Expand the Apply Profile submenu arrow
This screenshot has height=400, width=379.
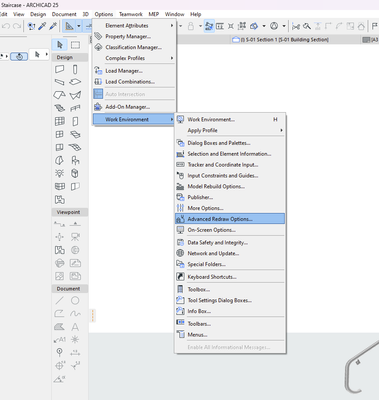coord(282,130)
